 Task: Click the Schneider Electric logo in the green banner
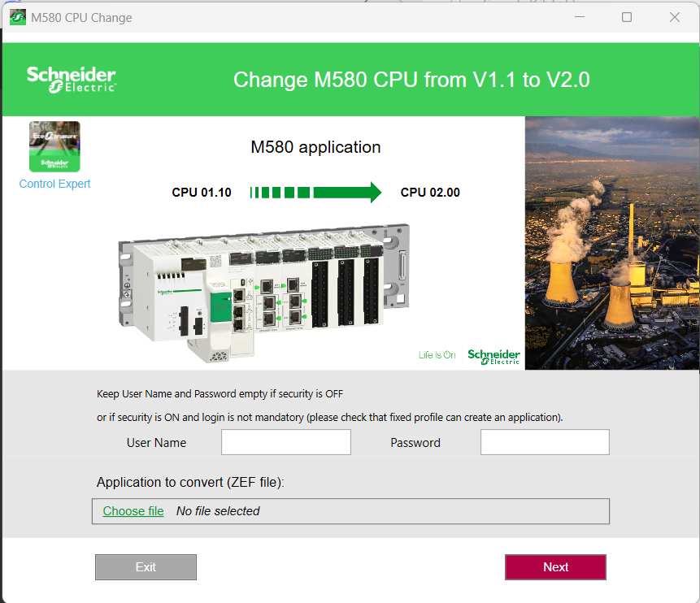(x=72, y=80)
